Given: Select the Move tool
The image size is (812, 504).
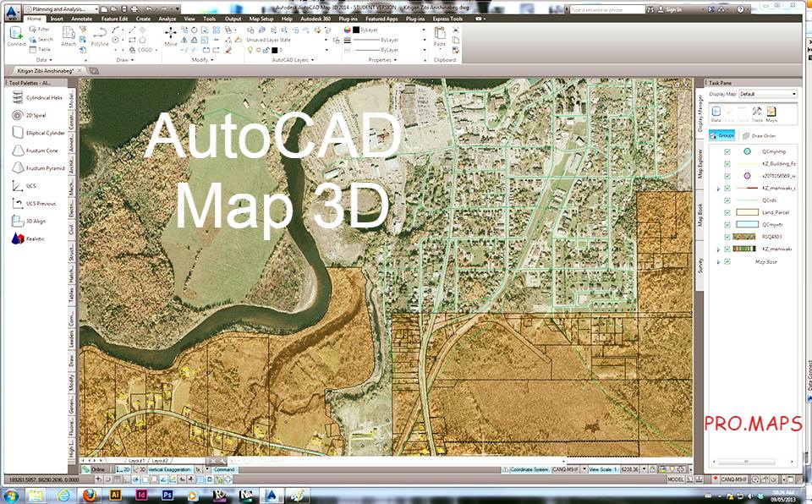Looking at the screenshot, I should [x=170, y=36].
